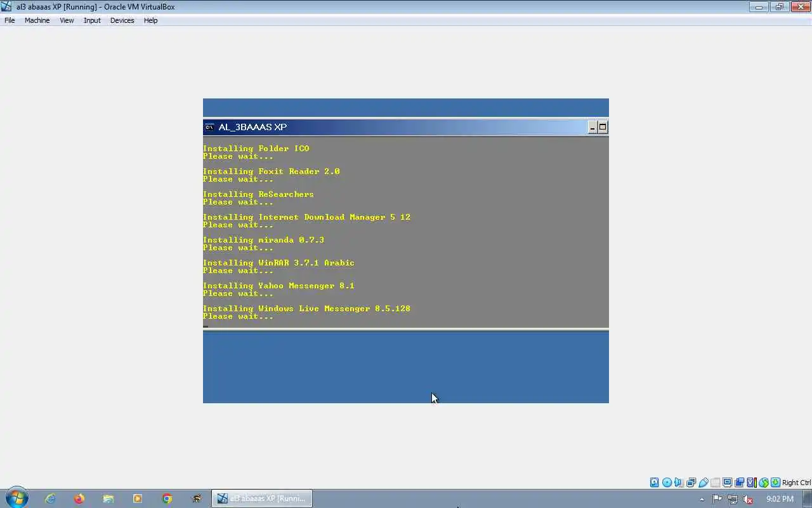Click the console icon in AL_3BAAAS XP title bar
Screen dimensions: 812x508
click(209, 127)
